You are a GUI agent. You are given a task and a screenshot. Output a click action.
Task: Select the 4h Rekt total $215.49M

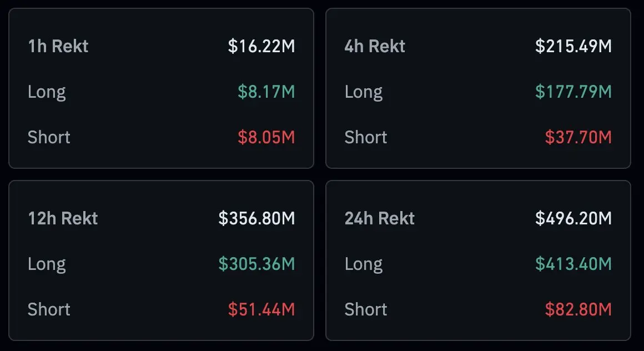573,46
